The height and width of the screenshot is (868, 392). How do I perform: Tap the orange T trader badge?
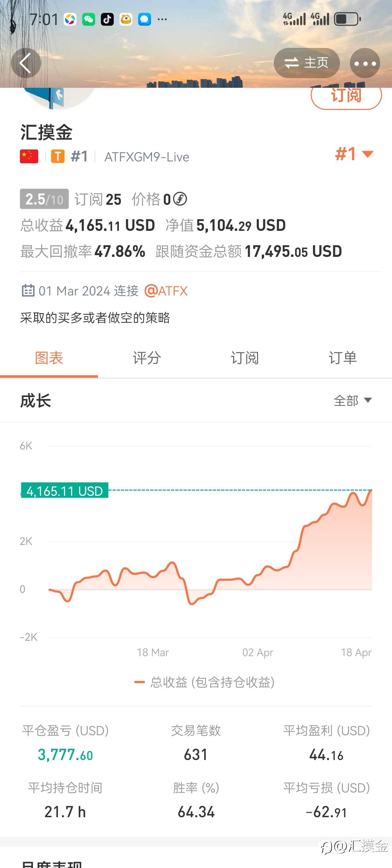tap(58, 157)
